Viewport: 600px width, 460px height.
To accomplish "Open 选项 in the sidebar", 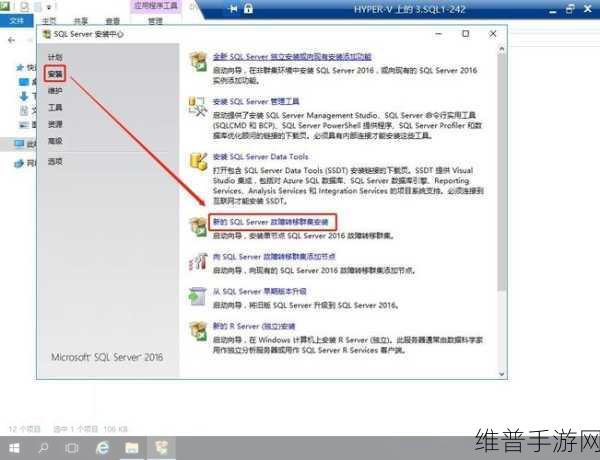I will (55, 161).
